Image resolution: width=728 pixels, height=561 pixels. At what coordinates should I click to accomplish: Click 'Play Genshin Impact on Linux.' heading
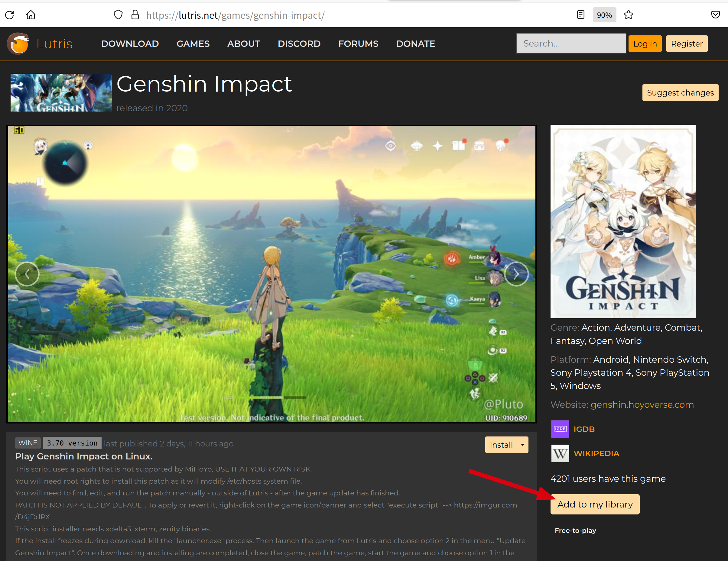[x=84, y=456]
